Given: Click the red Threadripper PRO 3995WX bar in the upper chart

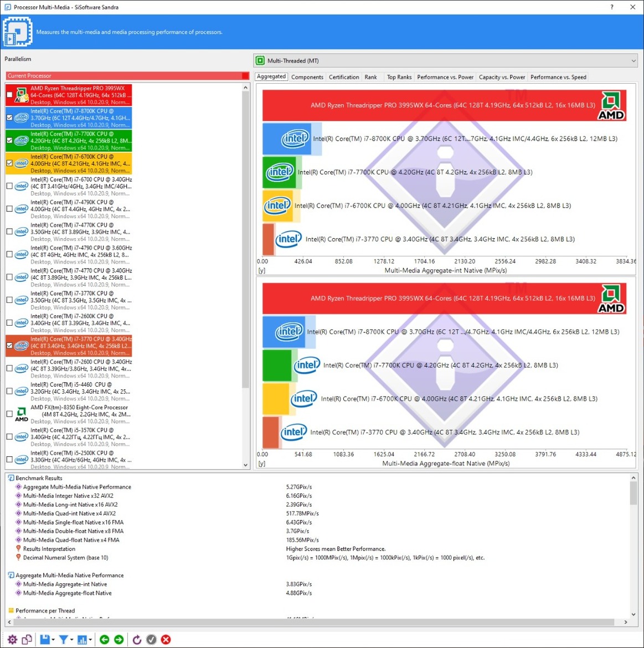Looking at the screenshot, I should [444, 105].
